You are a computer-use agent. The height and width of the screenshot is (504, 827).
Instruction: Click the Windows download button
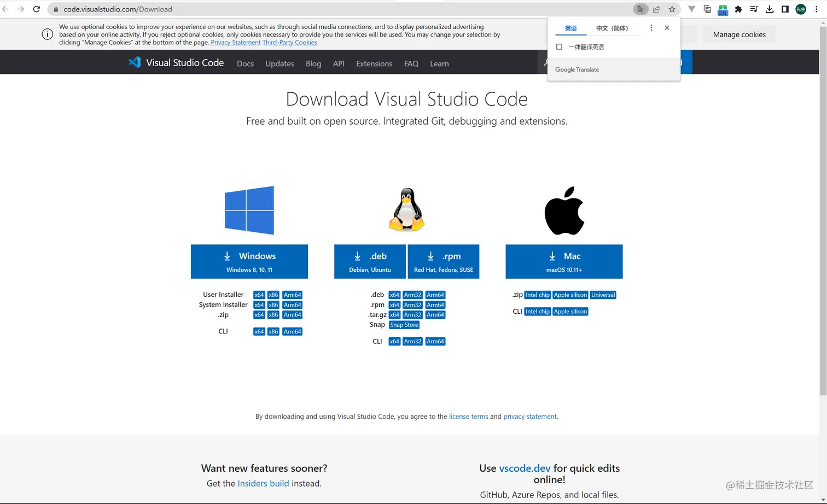(249, 261)
